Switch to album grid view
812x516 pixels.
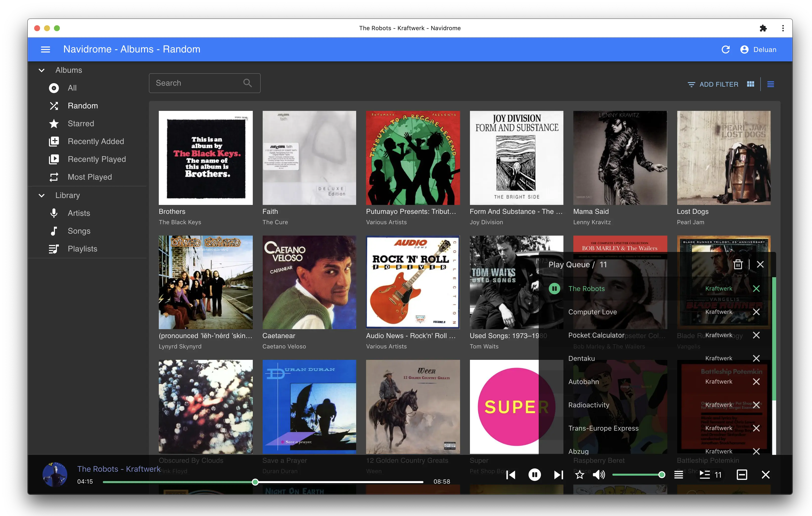(x=751, y=84)
